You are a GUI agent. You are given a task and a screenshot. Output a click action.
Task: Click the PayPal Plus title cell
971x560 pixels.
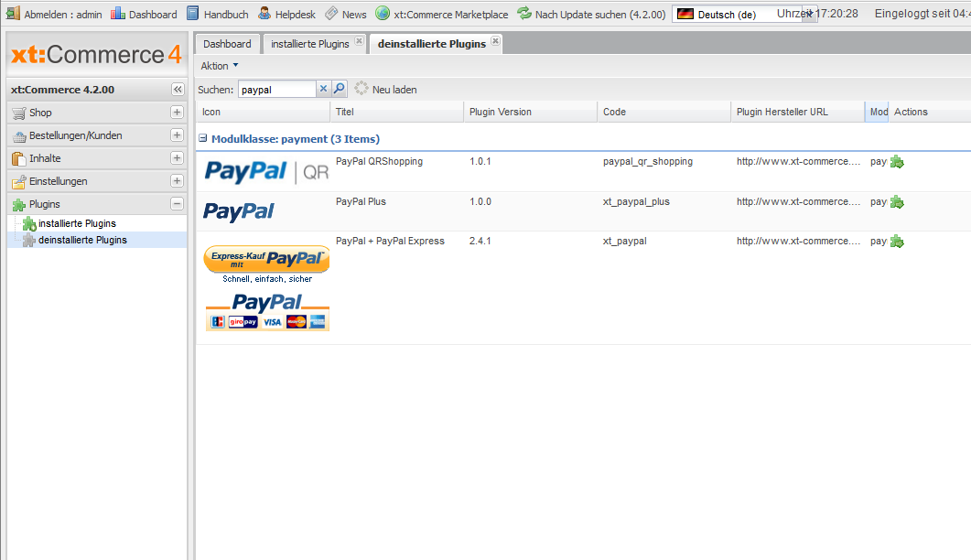tap(361, 202)
